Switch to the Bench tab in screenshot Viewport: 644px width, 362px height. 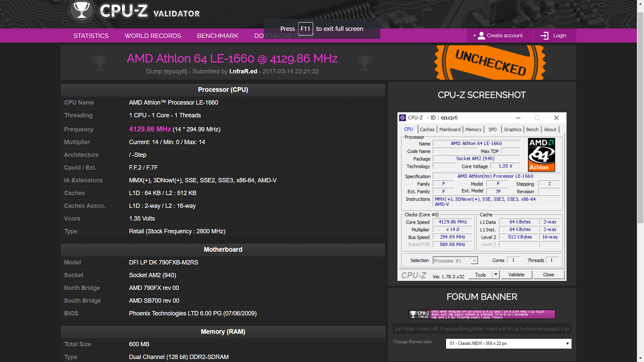532,129
